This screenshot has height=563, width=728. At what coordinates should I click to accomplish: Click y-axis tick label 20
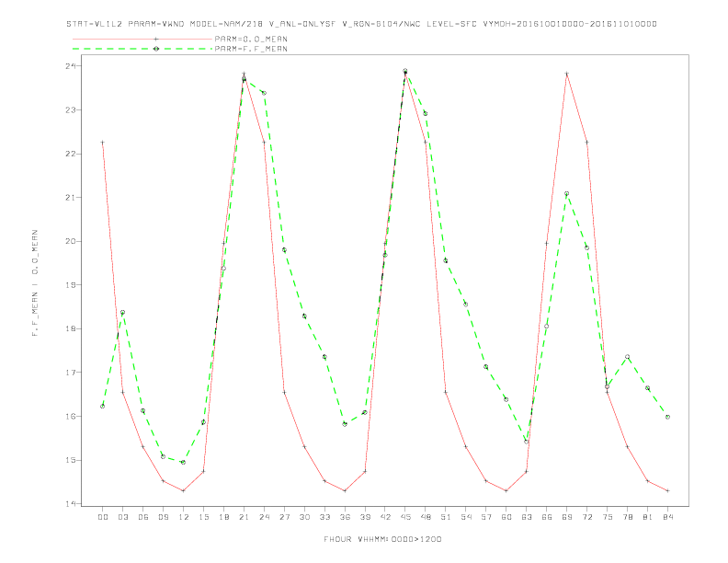tap(70, 241)
